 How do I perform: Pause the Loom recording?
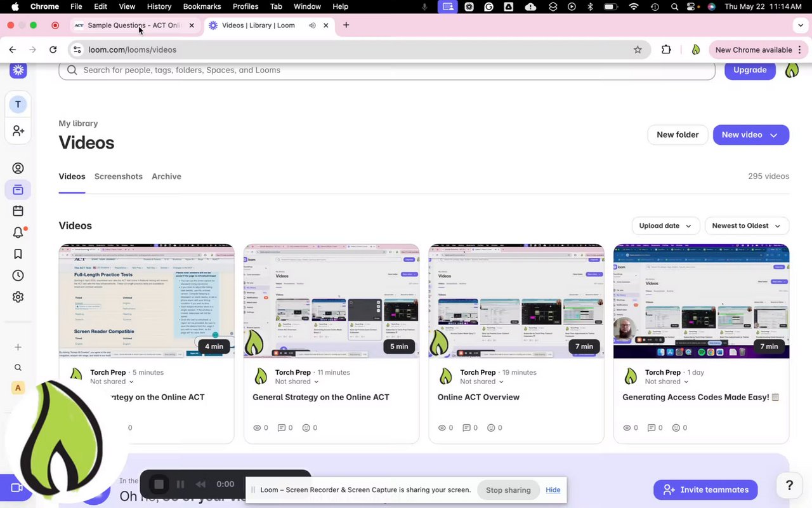pyautogui.click(x=180, y=484)
